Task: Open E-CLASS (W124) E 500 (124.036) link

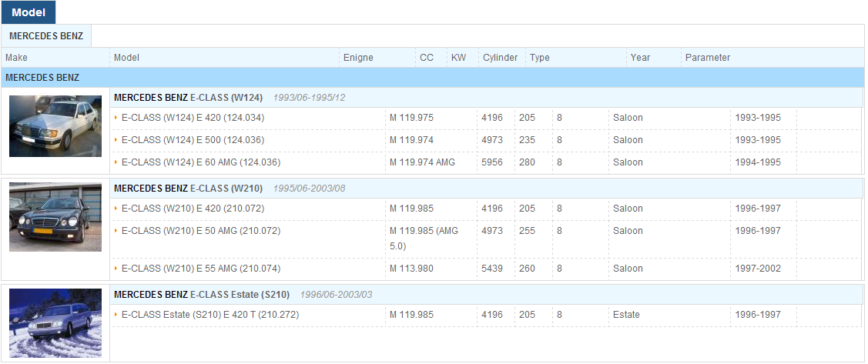Action: click(x=193, y=140)
